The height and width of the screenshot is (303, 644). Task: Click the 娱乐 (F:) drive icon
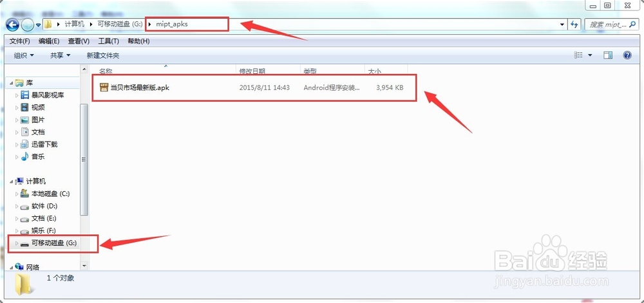pos(24,231)
